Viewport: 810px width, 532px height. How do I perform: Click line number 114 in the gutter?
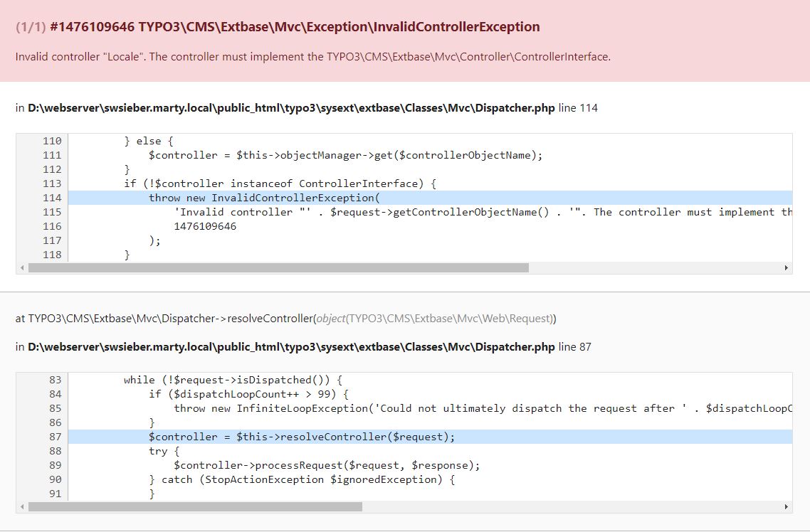tap(52, 198)
